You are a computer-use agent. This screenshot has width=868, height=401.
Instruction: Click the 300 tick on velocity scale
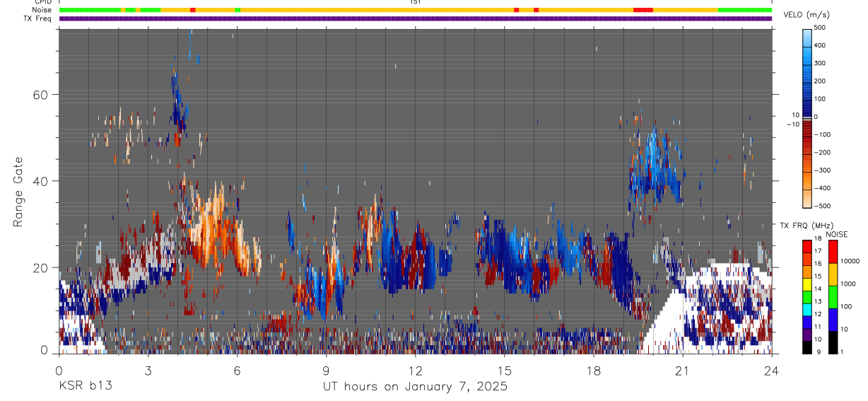(x=821, y=64)
